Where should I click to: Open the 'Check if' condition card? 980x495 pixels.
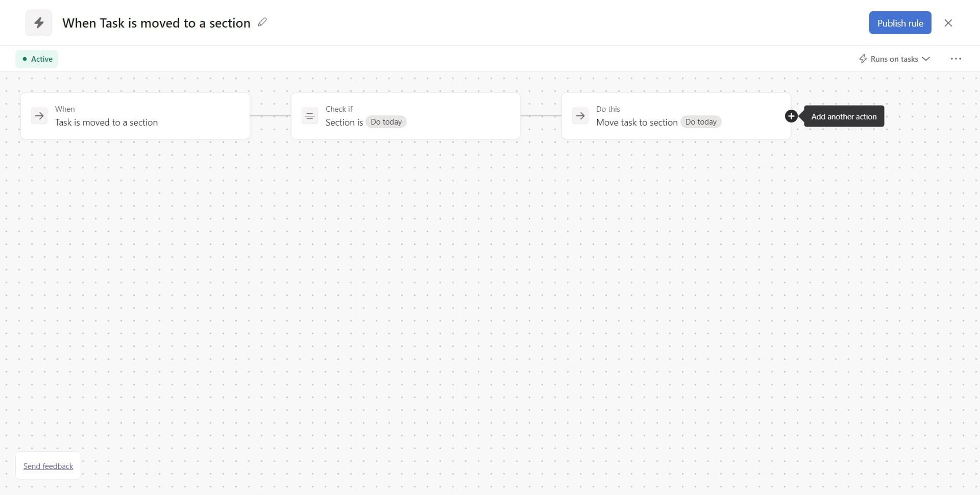click(406, 116)
